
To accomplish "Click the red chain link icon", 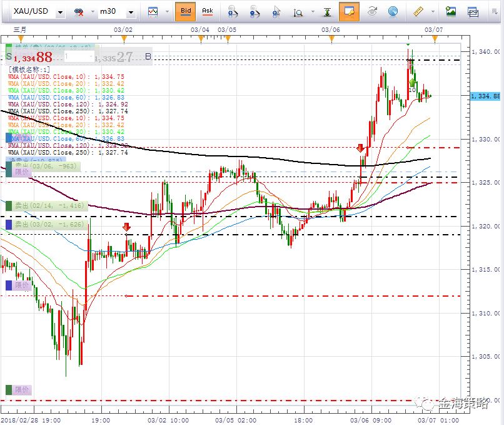I will 79,12.
